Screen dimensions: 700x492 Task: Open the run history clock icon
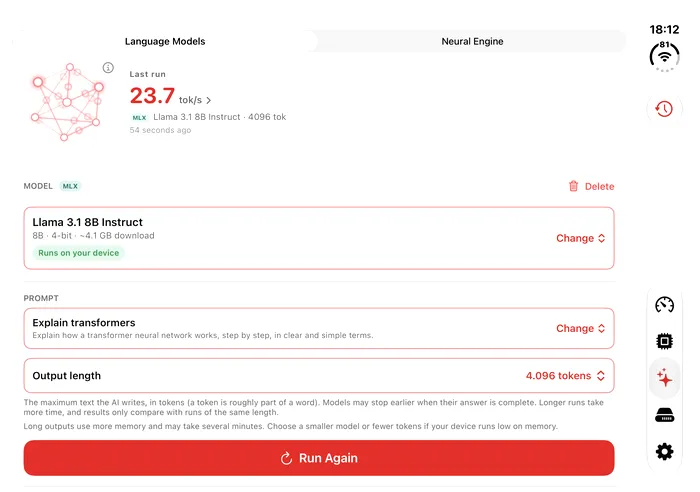click(x=664, y=108)
